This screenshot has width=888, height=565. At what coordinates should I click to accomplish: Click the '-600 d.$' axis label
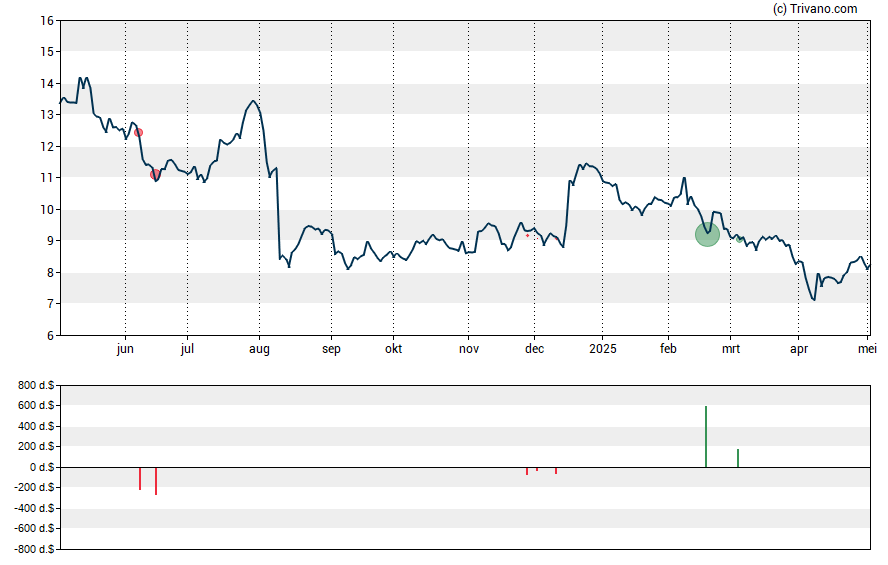pos(35,528)
